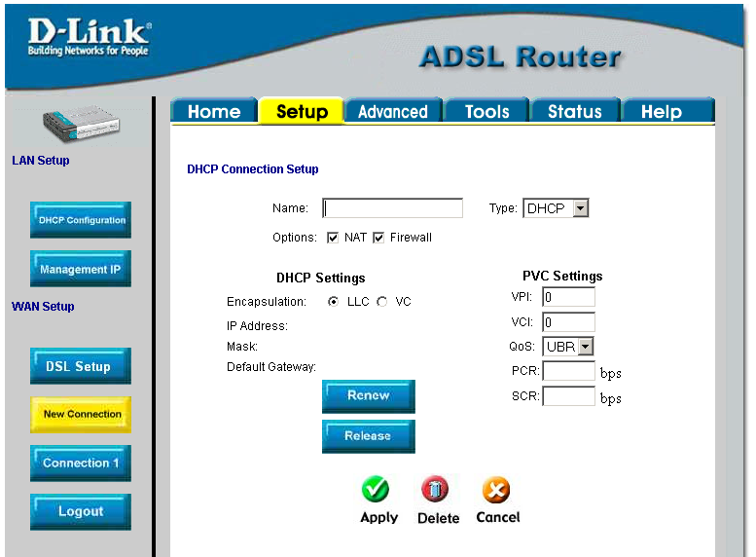Switch to the Setup tab

302,111
